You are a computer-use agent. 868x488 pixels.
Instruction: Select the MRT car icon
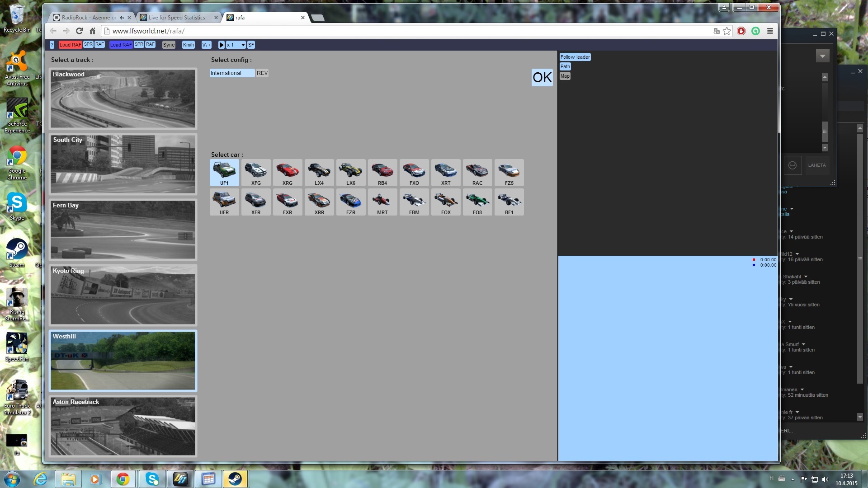pyautogui.click(x=382, y=202)
